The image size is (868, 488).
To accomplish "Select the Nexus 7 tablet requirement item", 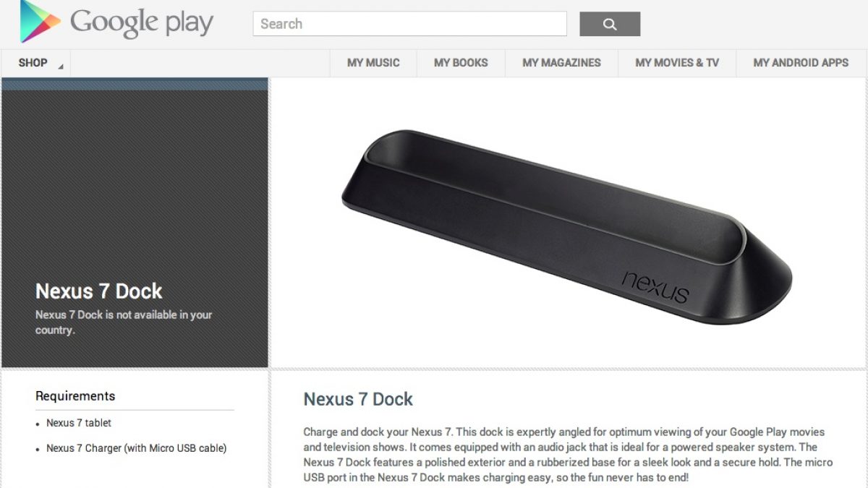I will (x=79, y=423).
